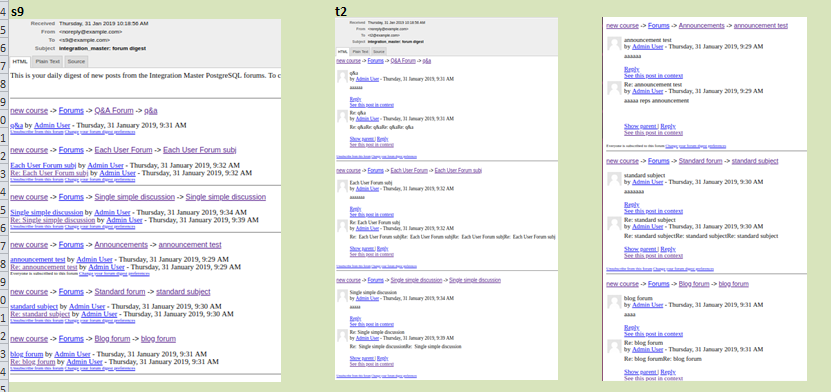Switch to Plain Text tab in s9 email
Screen dimensions: 831x392
coord(48,61)
